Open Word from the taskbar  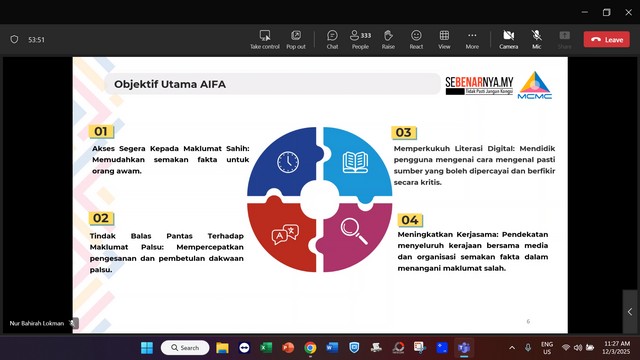coord(332,348)
